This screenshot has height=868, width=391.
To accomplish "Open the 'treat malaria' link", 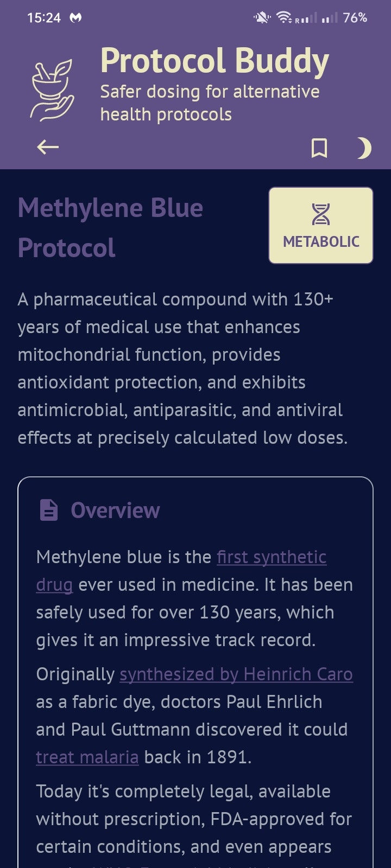I will pos(87,757).
